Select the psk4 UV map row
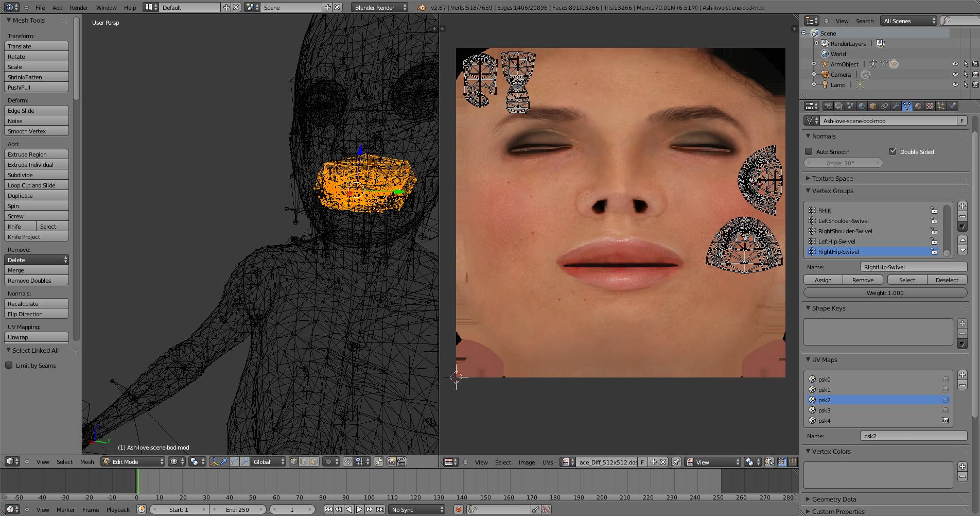 pos(878,420)
